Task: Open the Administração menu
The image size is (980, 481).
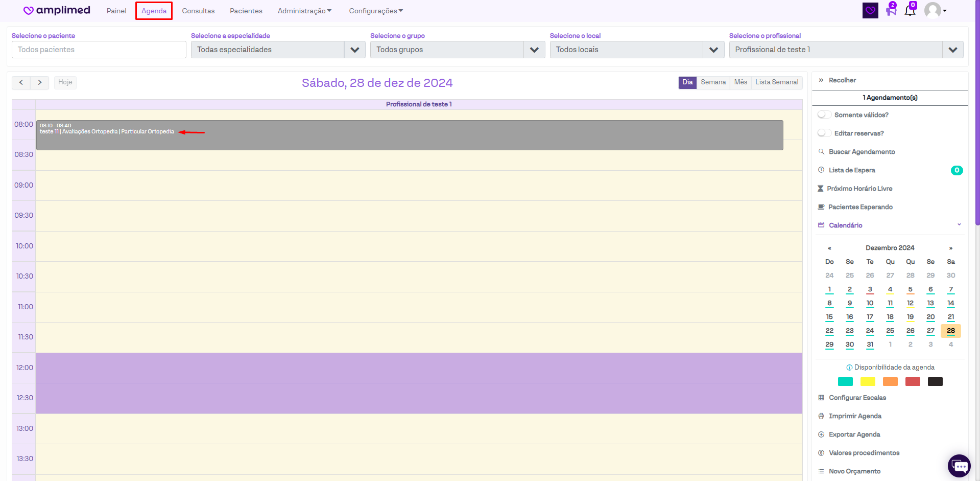Action: (304, 11)
